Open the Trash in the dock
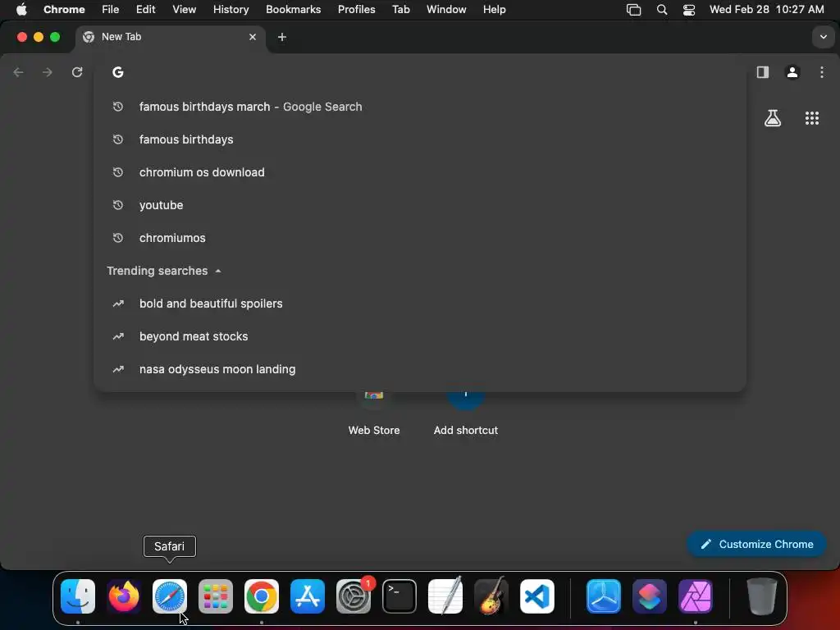840x630 pixels. click(762, 596)
